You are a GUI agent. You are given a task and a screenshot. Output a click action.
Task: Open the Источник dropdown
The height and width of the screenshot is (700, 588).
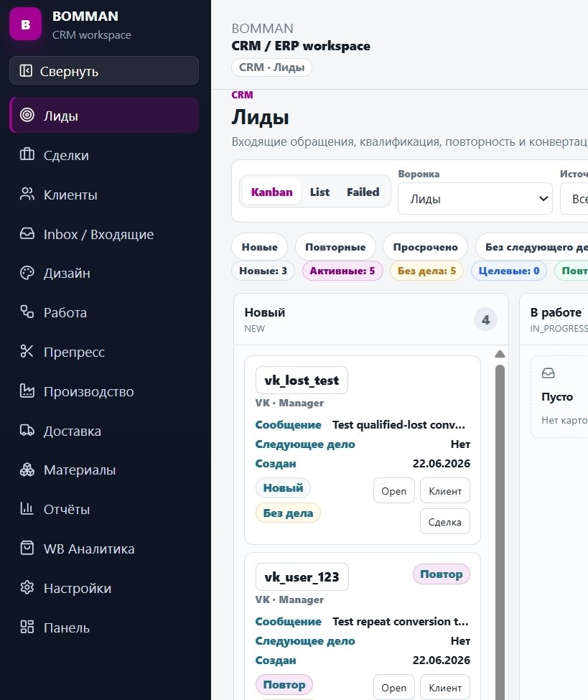[574, 199]
